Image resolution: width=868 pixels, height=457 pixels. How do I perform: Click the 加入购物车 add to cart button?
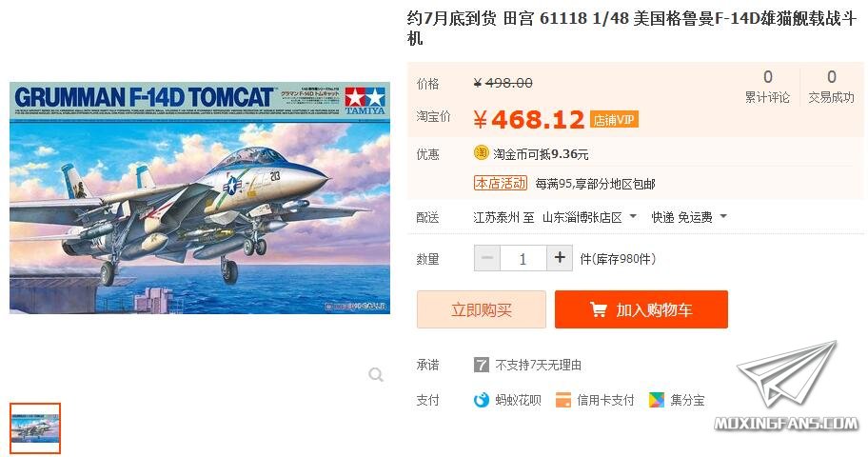(641, 309)
